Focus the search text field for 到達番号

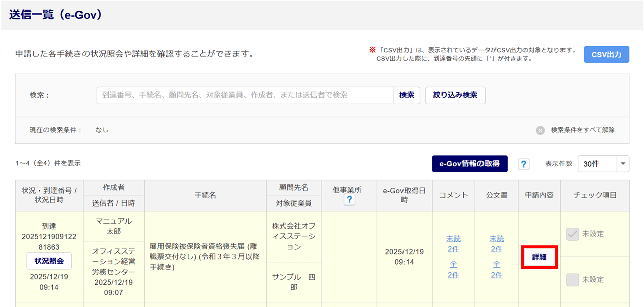245,95
